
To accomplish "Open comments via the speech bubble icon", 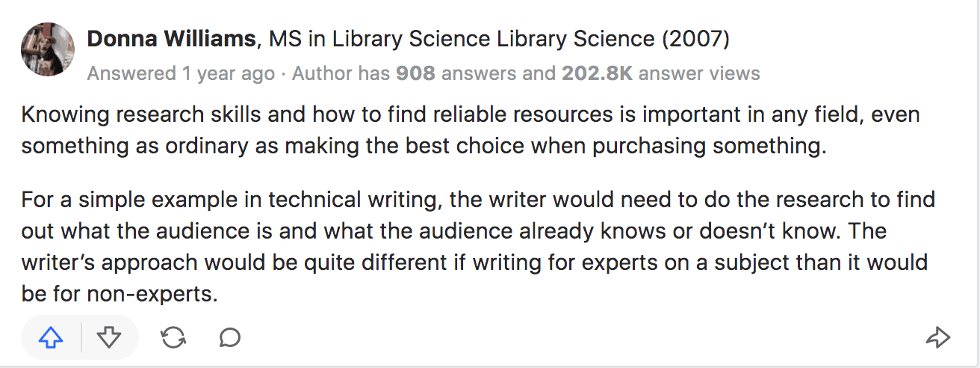I will 230,338.
